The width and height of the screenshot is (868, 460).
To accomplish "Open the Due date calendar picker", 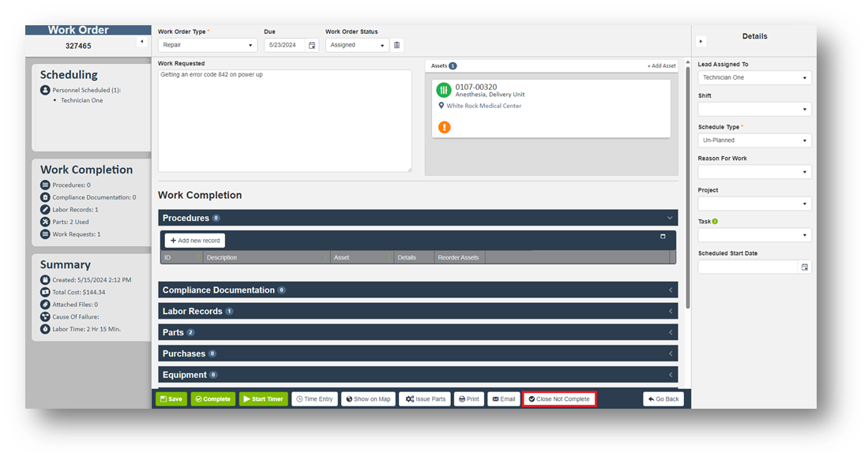I will click(312, 46).
